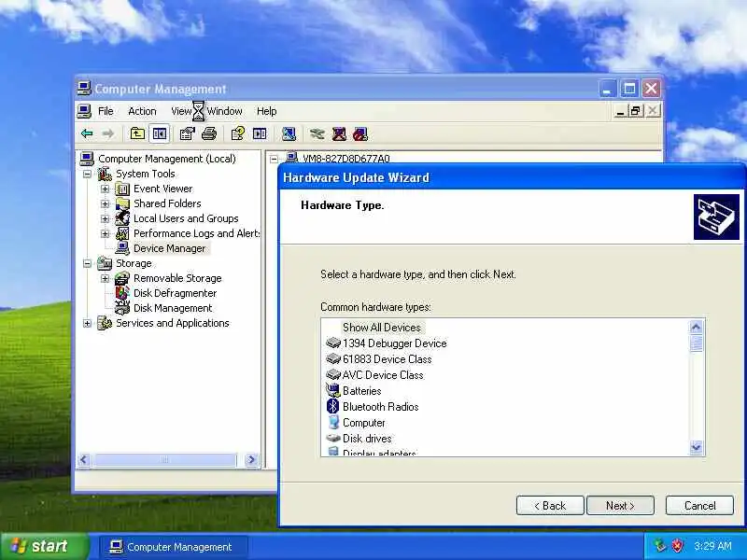Click the security shield tray icon
This screenshot has height=560, width=747.
[x=678, y=546]
